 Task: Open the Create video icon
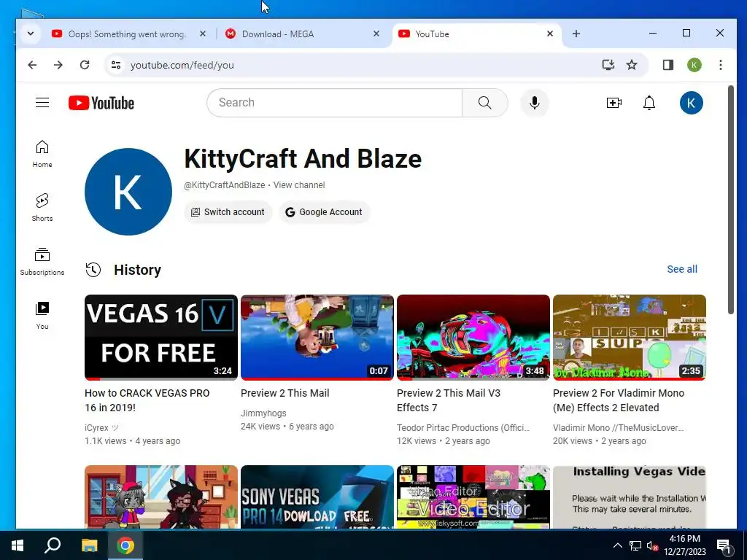[614, 102]
